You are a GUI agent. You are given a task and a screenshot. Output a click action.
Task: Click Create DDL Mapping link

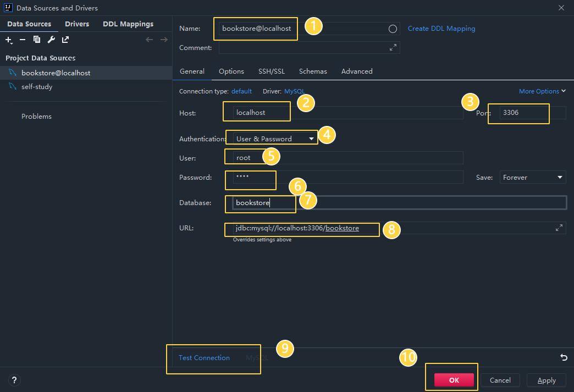click(x=441, y=29)
